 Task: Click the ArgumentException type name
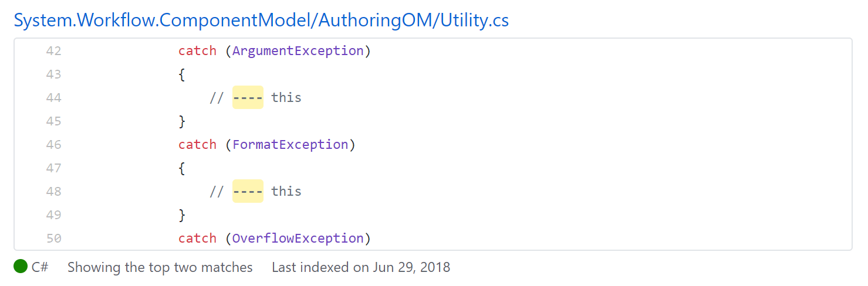(298, 51)
